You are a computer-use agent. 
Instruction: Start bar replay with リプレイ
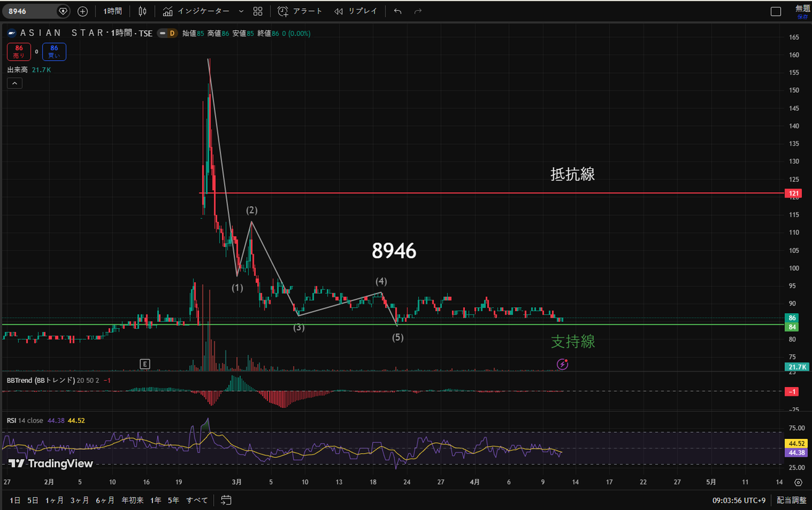(356, 11)
